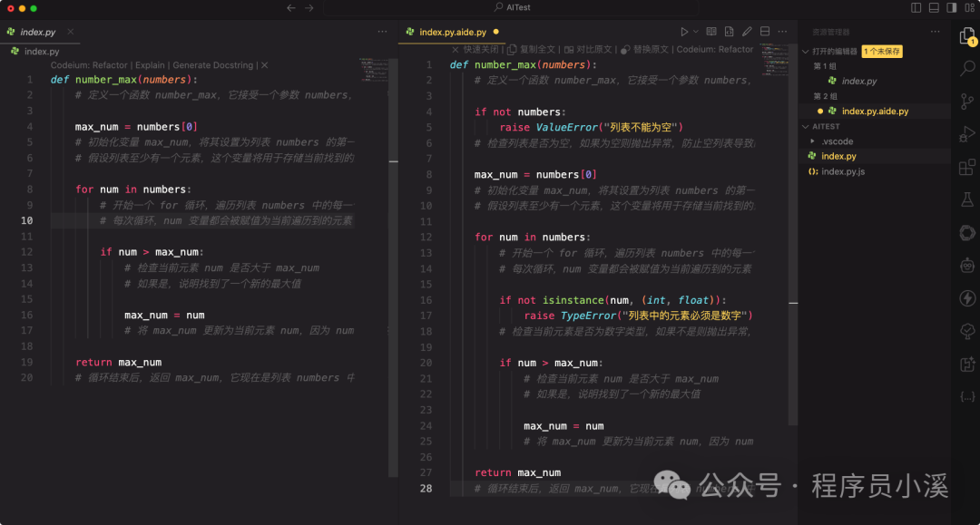Click the index.py breadcrumb in left editor
This screenshot has height=525, width=980.
pos(41,51)
